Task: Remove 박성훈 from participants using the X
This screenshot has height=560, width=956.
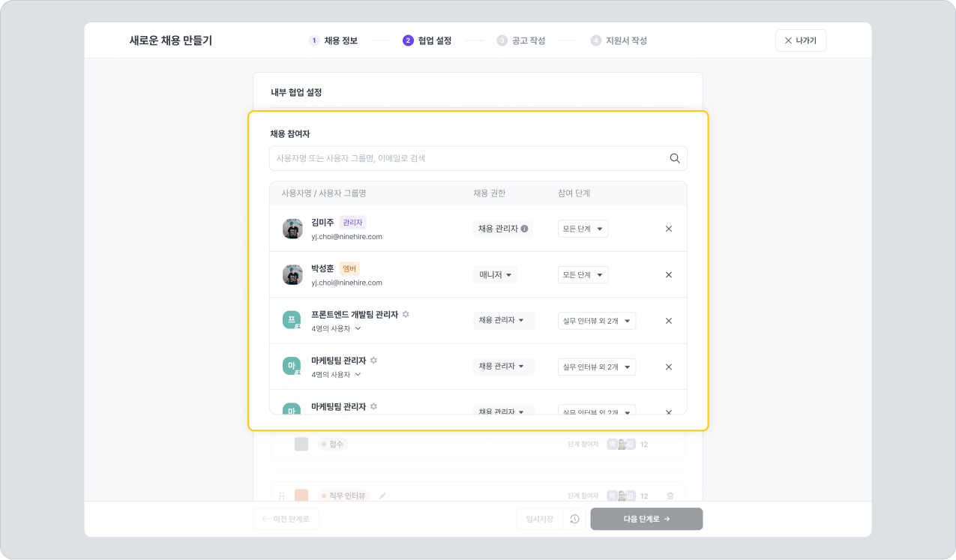Action: click(669, 275)
